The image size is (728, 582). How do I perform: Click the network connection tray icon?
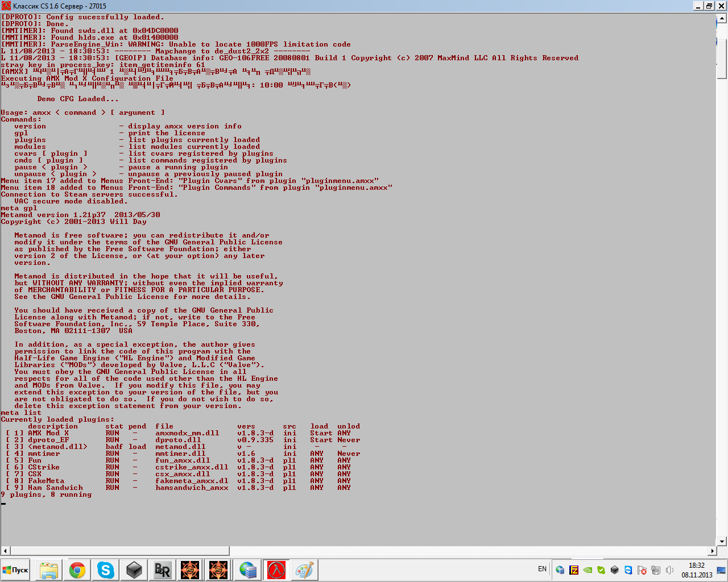656,570
